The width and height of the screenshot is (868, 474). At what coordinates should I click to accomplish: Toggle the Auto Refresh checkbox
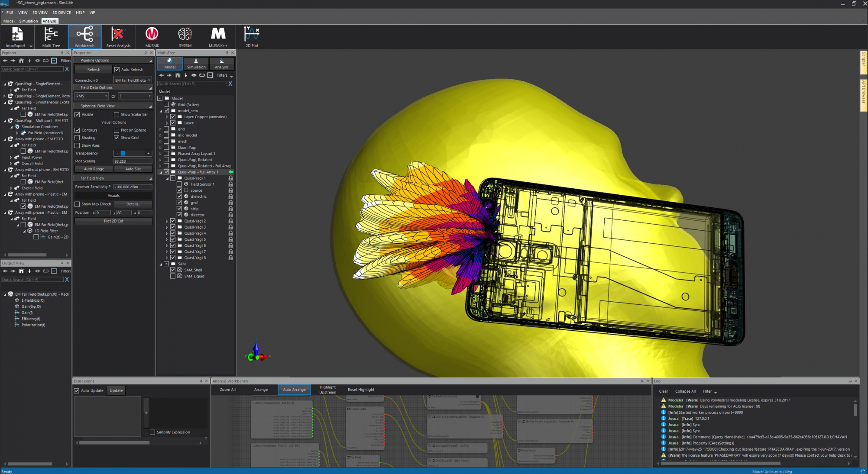117,70
